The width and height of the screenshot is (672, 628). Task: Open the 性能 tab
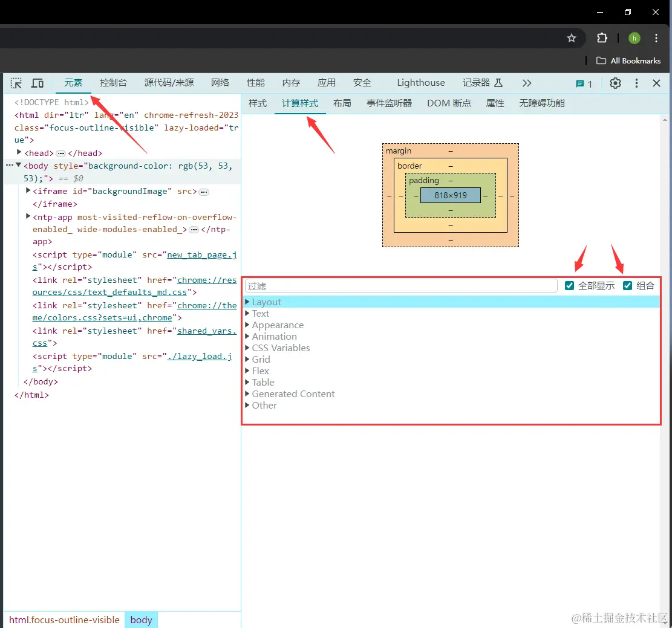click(255, 83)
